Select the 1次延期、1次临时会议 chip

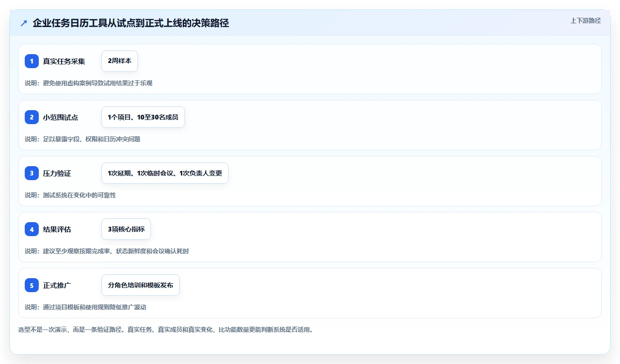pyautogui.click(x=165, y=173)
